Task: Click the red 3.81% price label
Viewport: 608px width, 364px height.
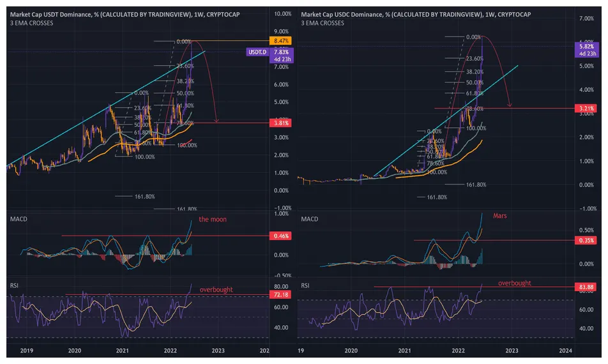Action: coord(282,123)
